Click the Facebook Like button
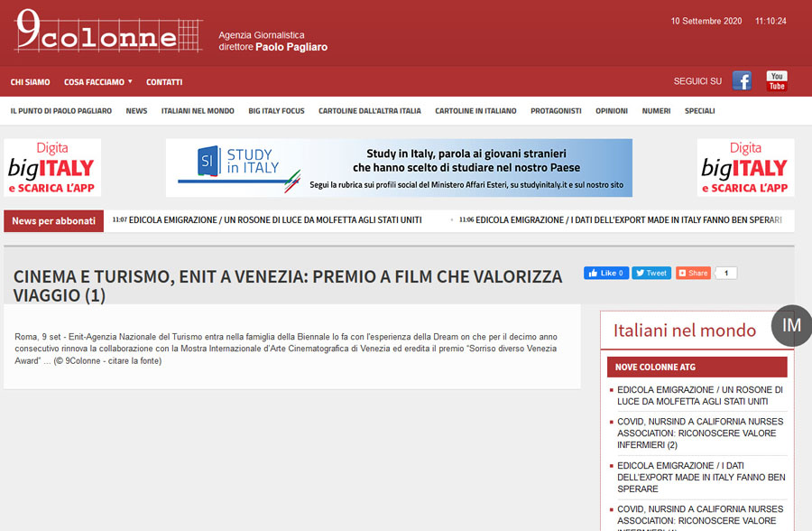The height and width of the screenshot is (531, 812). (x=605, y=273)
